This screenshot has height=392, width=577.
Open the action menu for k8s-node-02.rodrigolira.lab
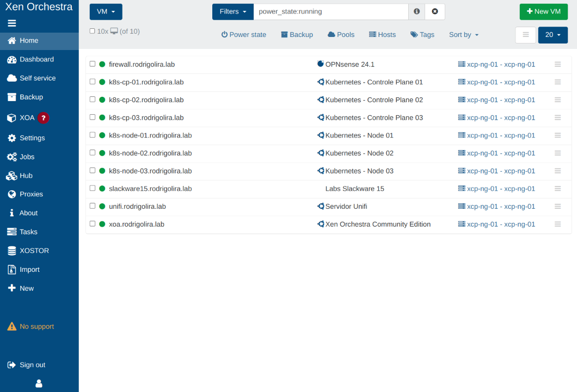point(557,153)
